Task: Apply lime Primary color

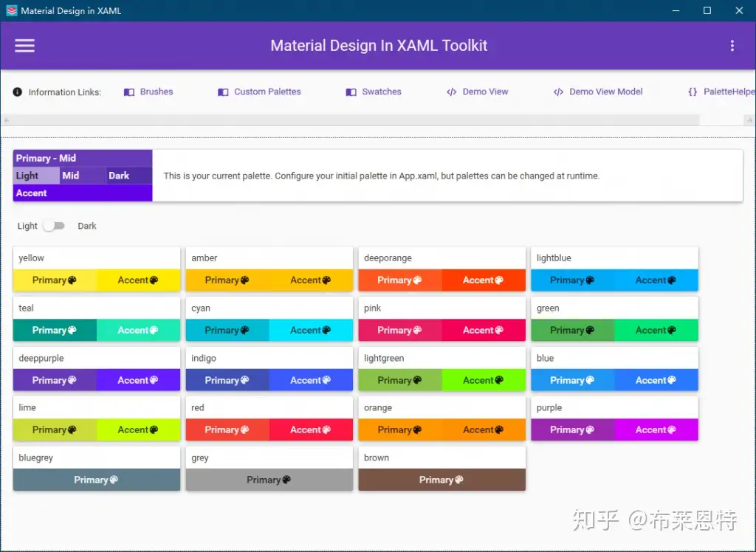Action: (x=55, y=430)
